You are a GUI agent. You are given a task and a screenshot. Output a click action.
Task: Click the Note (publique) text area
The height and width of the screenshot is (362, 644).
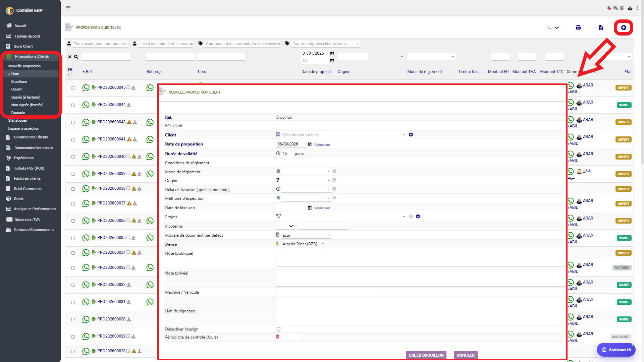421,258
